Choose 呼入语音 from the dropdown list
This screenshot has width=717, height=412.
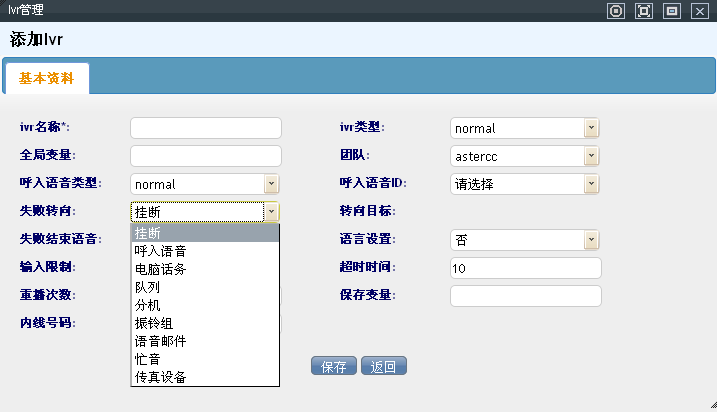(x=205, y=251)
